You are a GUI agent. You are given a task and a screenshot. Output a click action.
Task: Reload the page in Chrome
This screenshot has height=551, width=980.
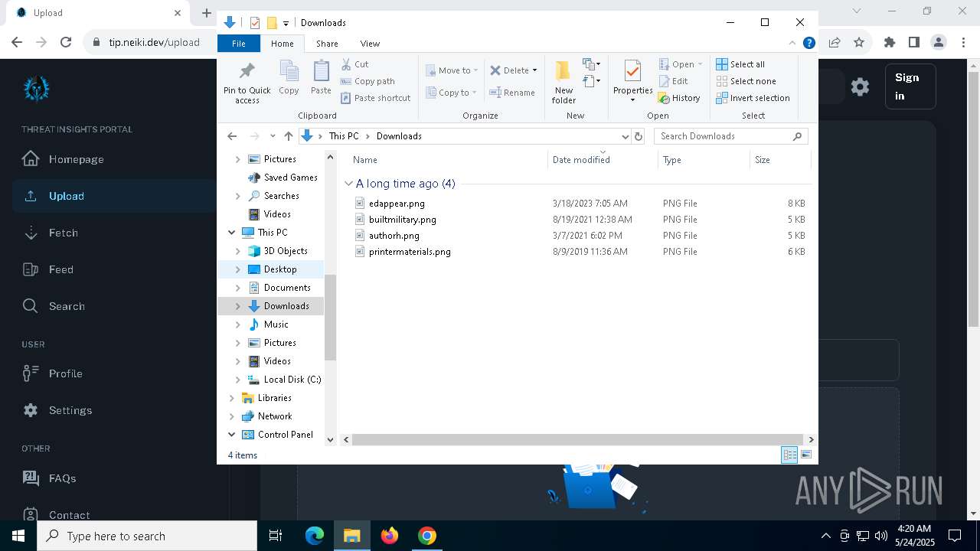(x=66, y=42)
